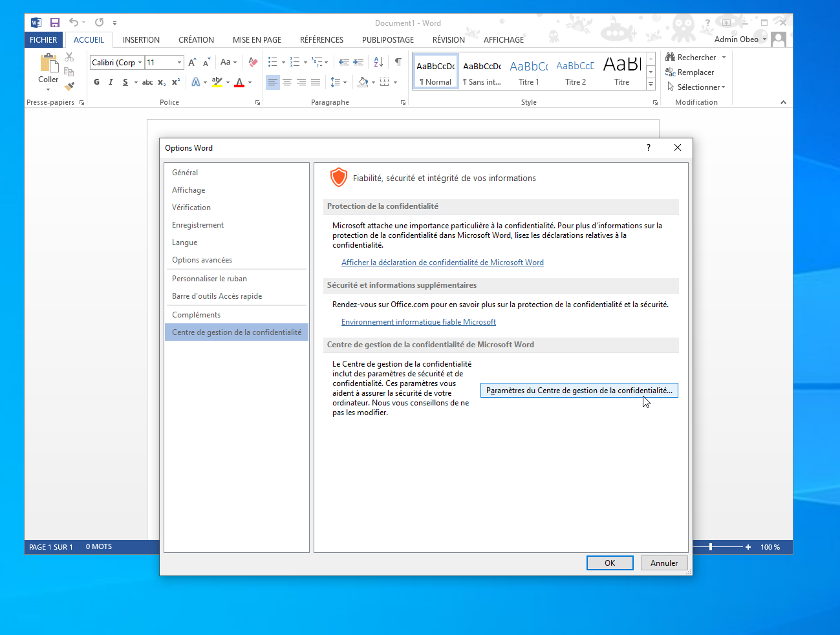Click the zoom slider in status bar
Viewport: 840px width, 635px height.
click(x=711, y=547)
